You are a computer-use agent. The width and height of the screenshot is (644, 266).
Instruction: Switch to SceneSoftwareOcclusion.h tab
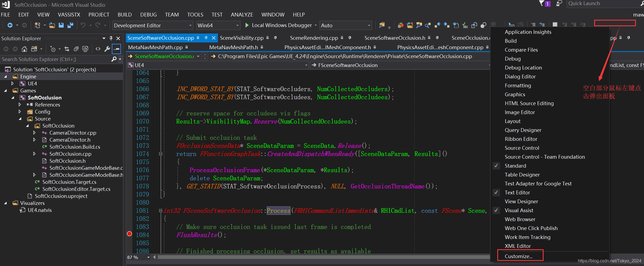click(x=394, y=38)
